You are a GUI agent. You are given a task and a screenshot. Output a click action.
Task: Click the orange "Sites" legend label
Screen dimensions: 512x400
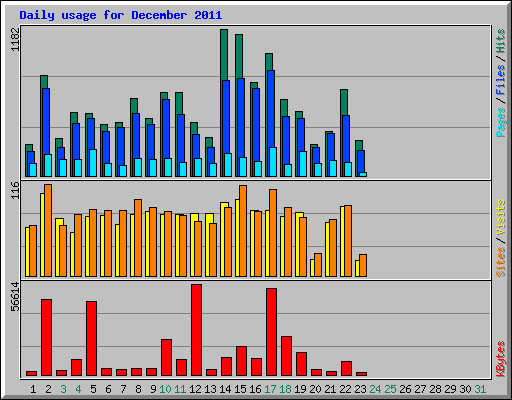tap(501, 262)
